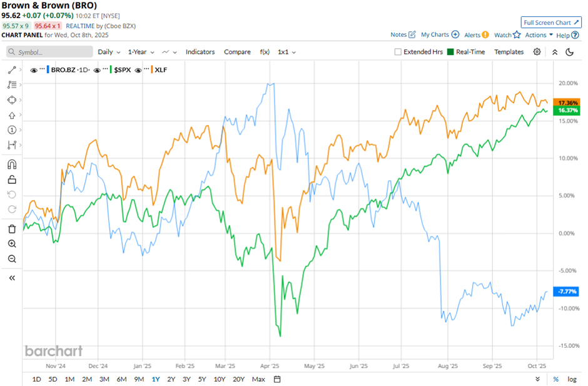This screenshot has width=588, height=386.
Task: Select the 5Y time range
Action: (x=202, y=379)
